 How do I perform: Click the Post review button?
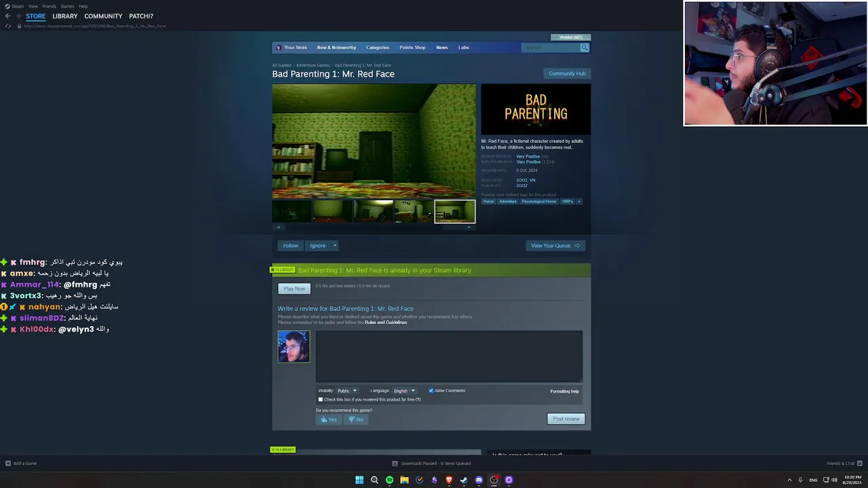(x=566, y=419)
